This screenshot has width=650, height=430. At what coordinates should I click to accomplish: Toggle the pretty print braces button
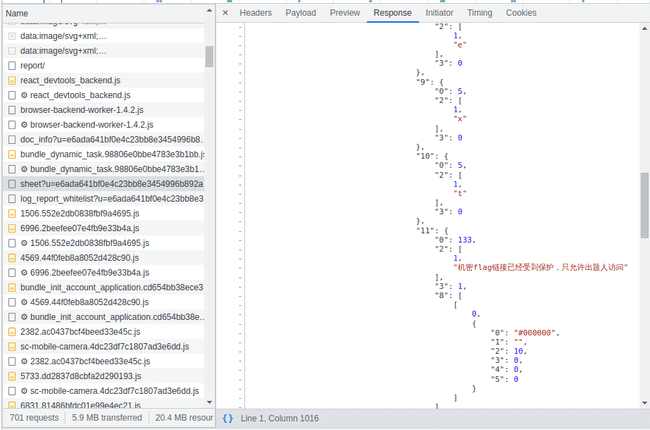pyautogui.click(x=228, y=418)
